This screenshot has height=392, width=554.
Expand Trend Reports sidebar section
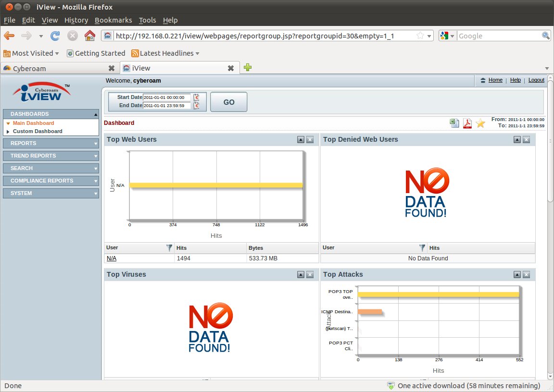50,156
